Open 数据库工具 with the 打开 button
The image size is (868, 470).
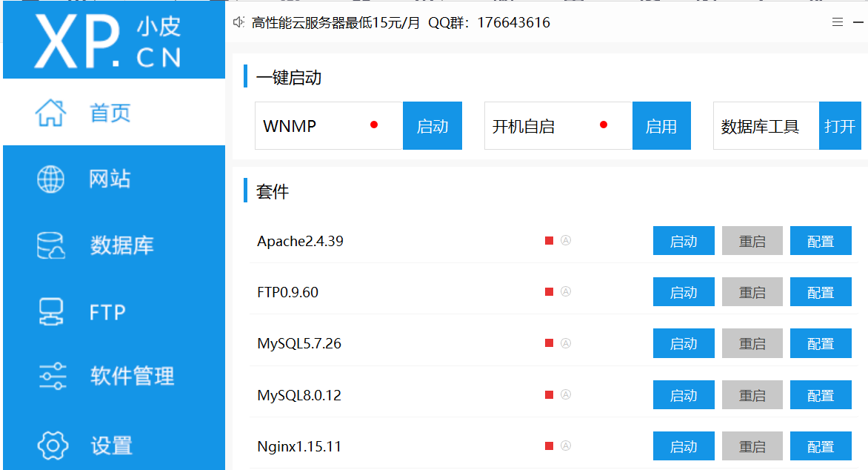click(840, 126)
